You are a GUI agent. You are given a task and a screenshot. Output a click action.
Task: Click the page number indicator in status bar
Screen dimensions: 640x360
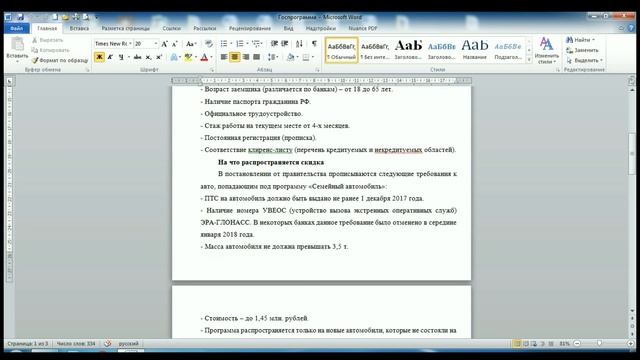(28, 344)
